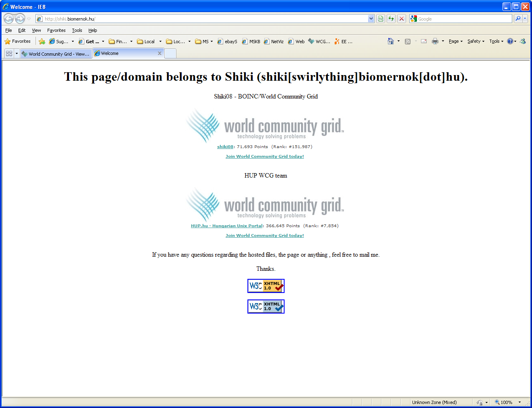Click the browser Back arrow button

pyautogui.click(x=8, y=19)
